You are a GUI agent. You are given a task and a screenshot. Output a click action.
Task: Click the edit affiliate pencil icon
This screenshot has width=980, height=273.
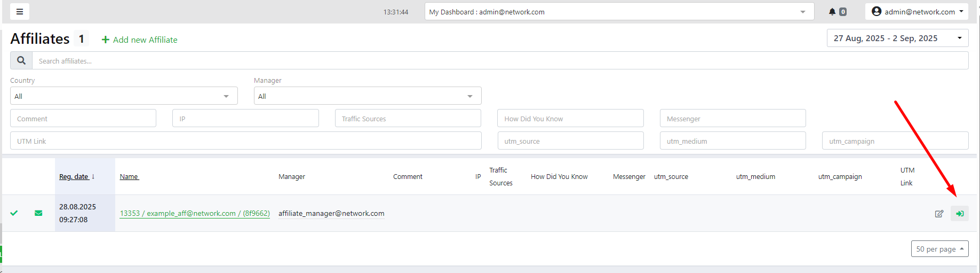939,214
